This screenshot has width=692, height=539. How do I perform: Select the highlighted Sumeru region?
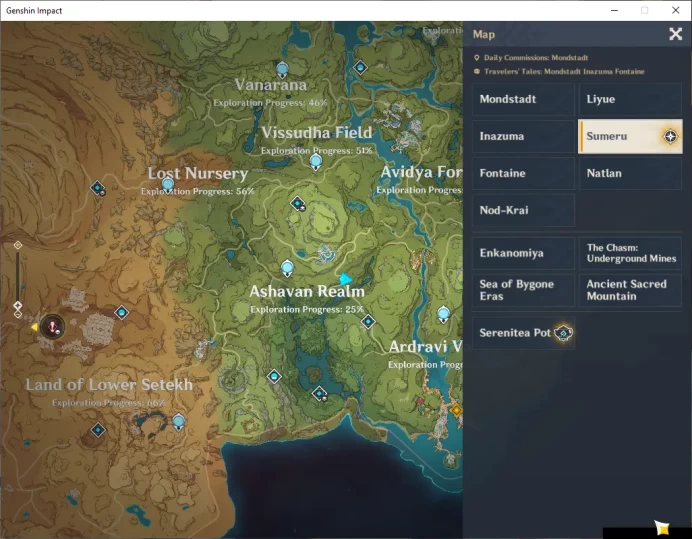[630, 136]
